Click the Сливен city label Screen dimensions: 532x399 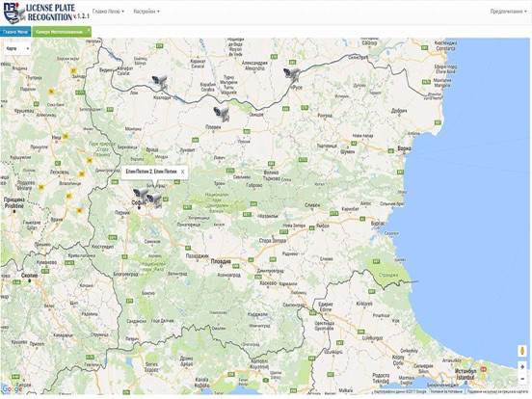pos(312,205)
